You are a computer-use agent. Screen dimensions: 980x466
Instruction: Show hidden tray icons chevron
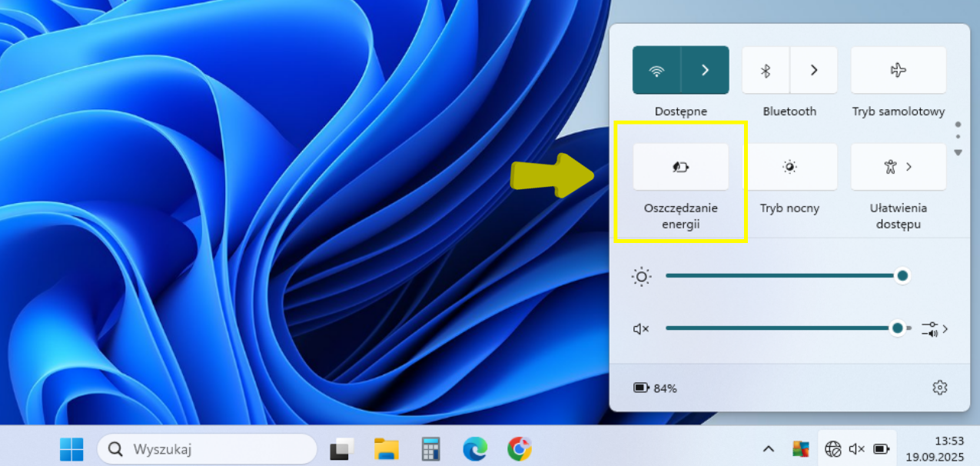point(768,448)
